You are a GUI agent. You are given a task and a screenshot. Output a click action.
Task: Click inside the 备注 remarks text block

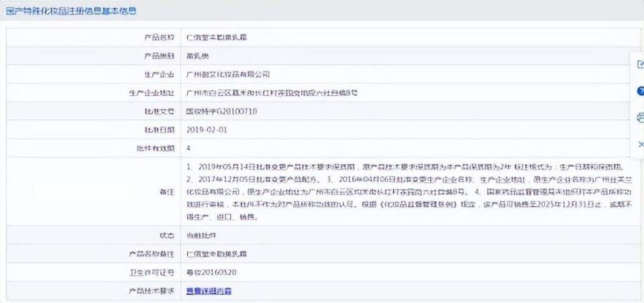coord(402,191)
